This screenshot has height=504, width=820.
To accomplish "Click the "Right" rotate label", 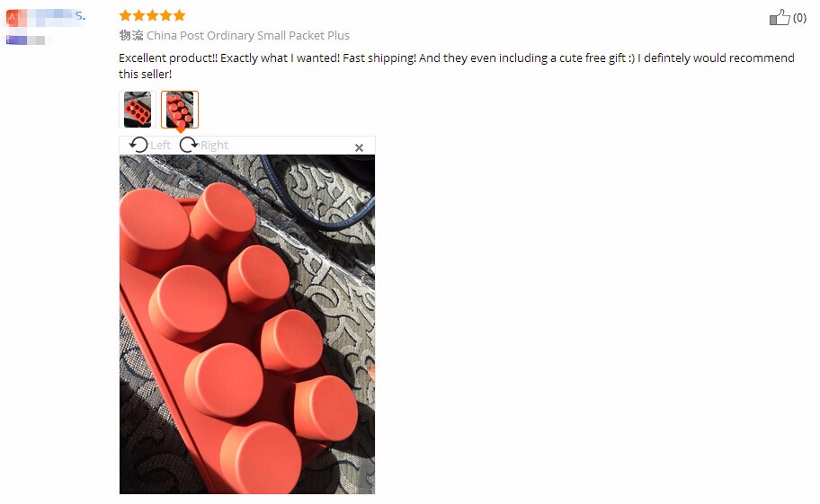I will (214, 146).
